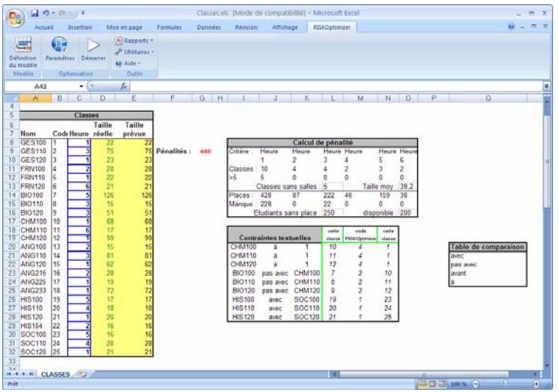
Task: Click the Taille moy value 39,2
Action: point(407,186)
